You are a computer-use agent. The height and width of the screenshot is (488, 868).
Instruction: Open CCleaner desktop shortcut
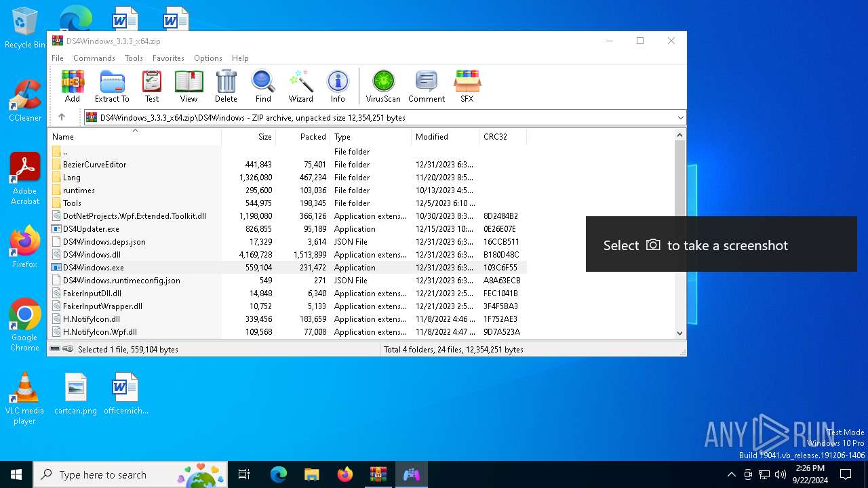[x=25, y=101]
